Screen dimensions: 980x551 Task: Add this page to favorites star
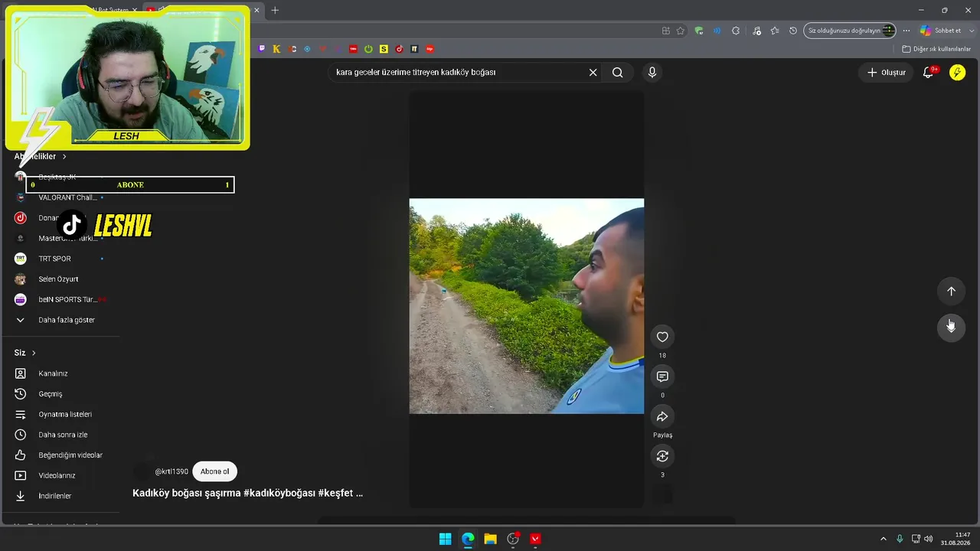point(680,31)
